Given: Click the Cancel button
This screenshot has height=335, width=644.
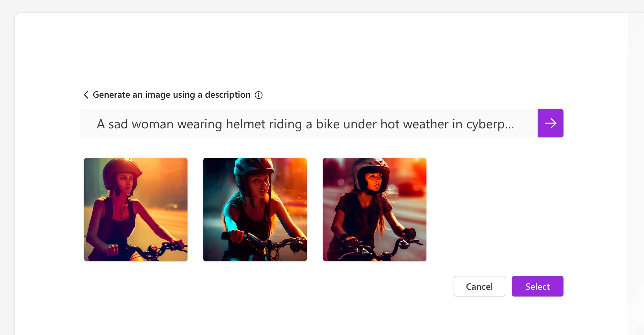Looking at the screenshot, I should tap(479, 286).
